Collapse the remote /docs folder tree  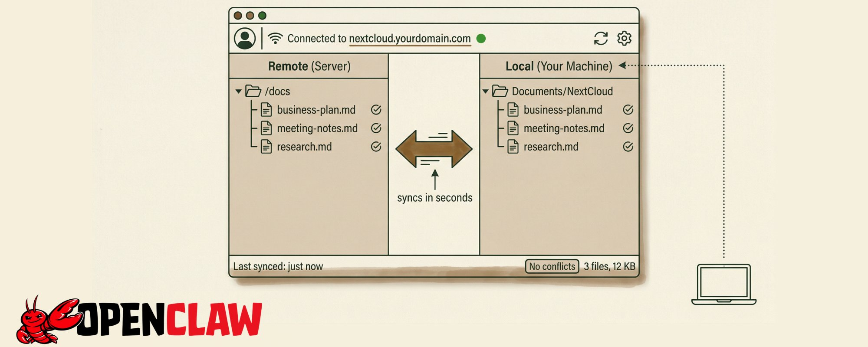[238, 92]
